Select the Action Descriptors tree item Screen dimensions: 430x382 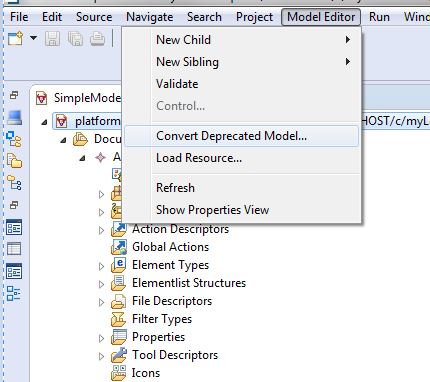180,229
